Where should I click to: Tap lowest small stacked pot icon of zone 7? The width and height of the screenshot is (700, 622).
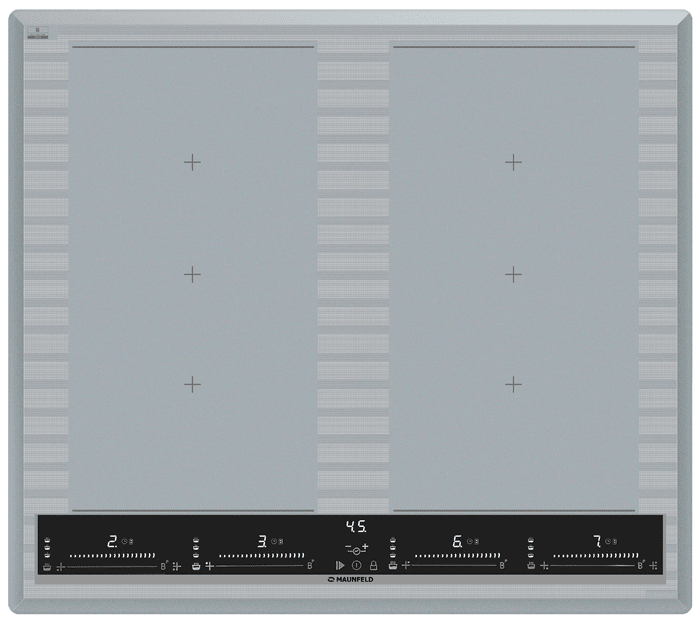pyautogui.click(x=531, y=555)
